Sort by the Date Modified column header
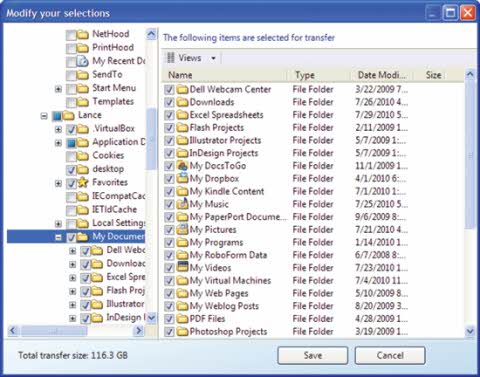 382,75
